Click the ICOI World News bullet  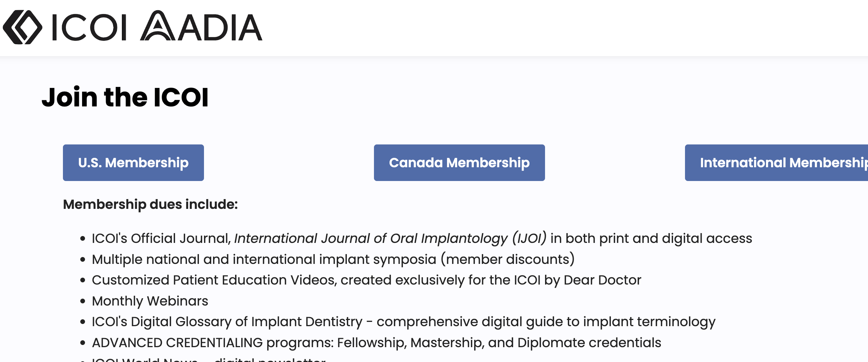coord(209,359)
